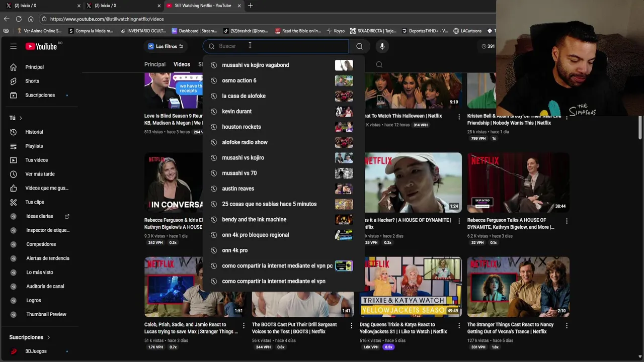Open LACartoons bookmark

pyautogui.click(x=467, y=31)
